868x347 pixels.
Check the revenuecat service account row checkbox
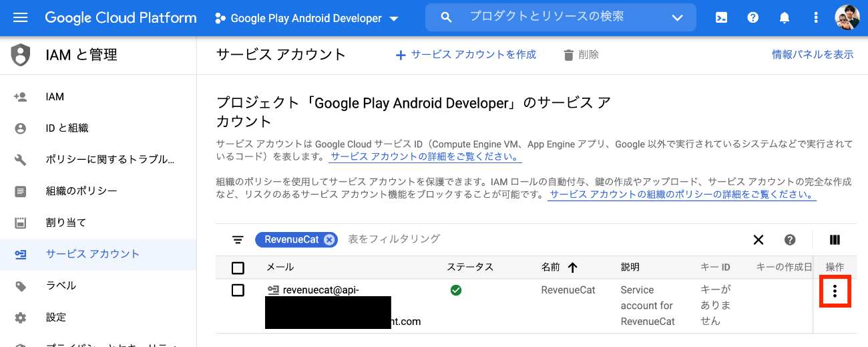(x=238, y=291)
